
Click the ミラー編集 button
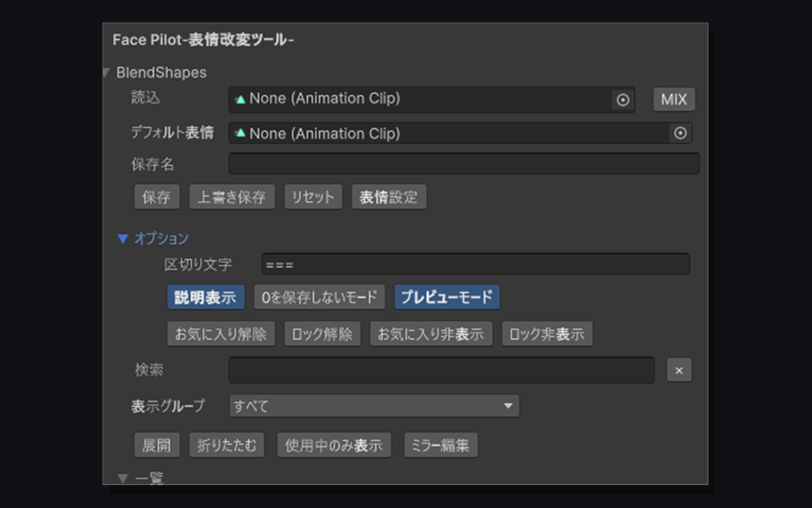tap(441, 445)
